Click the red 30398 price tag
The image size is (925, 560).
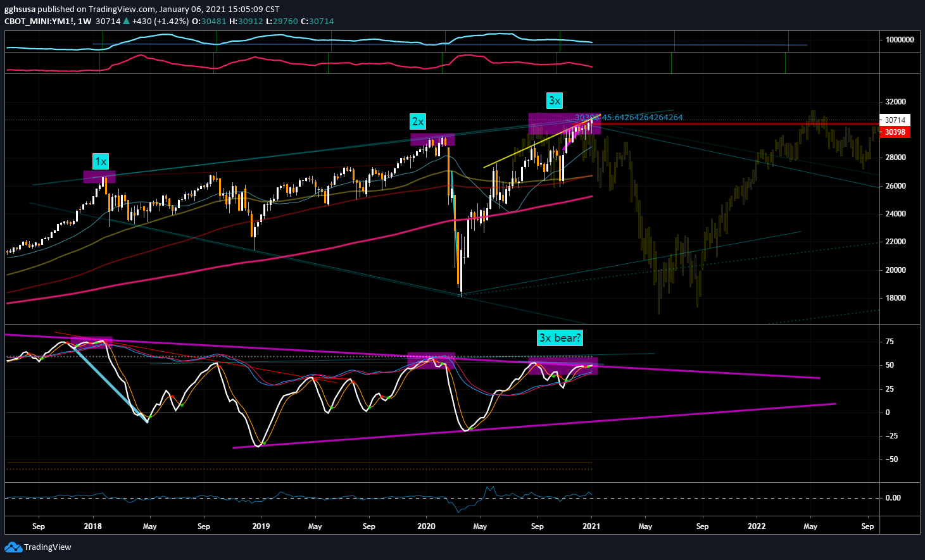coord(895,132)
